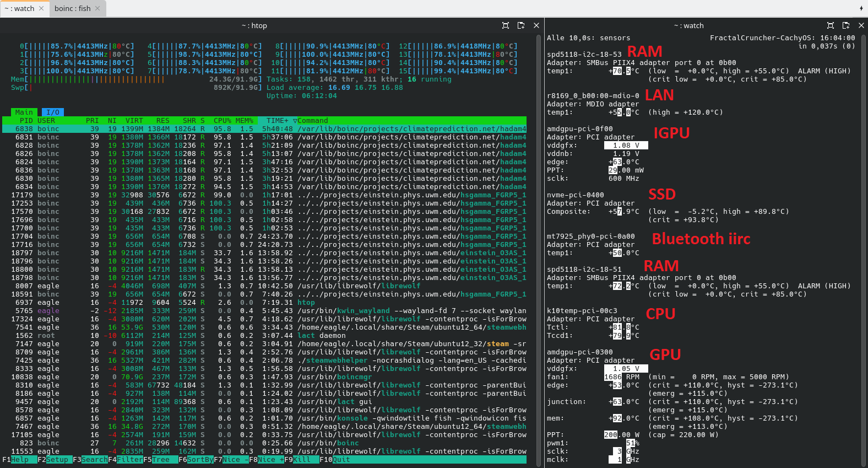Select process row PID 17179
The width and height of the screenshot is (868, 468).
pos(264,195)
